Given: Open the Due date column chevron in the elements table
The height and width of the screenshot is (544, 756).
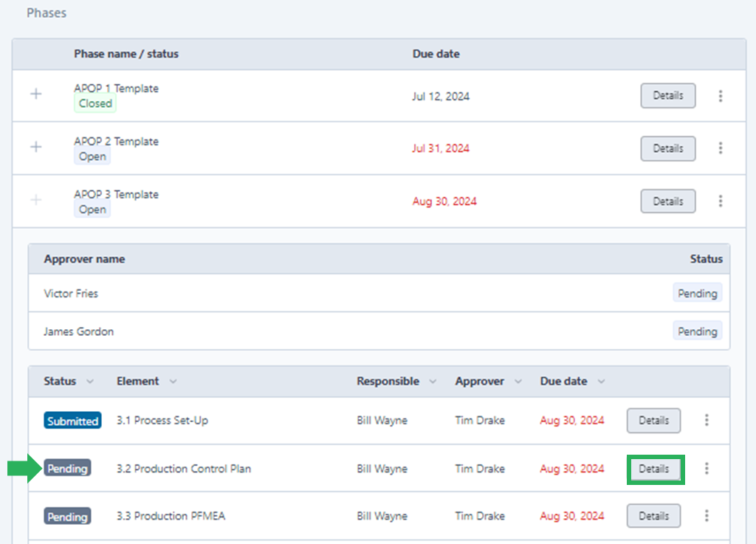Looking at the screenshot, I should [x=601, y=382].
